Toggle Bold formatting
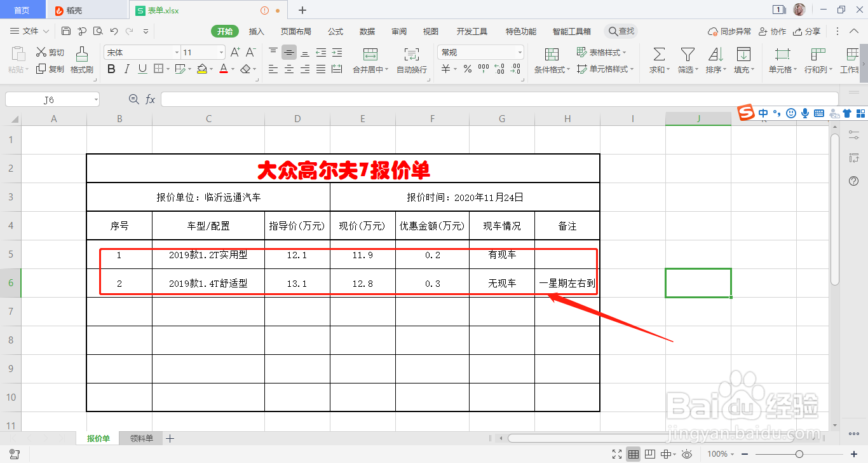868x463 pixels. coord(111,69)
